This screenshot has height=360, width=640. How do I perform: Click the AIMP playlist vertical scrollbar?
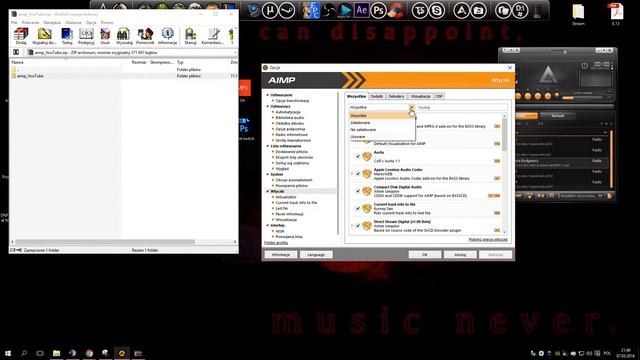[x=611, y=159]
